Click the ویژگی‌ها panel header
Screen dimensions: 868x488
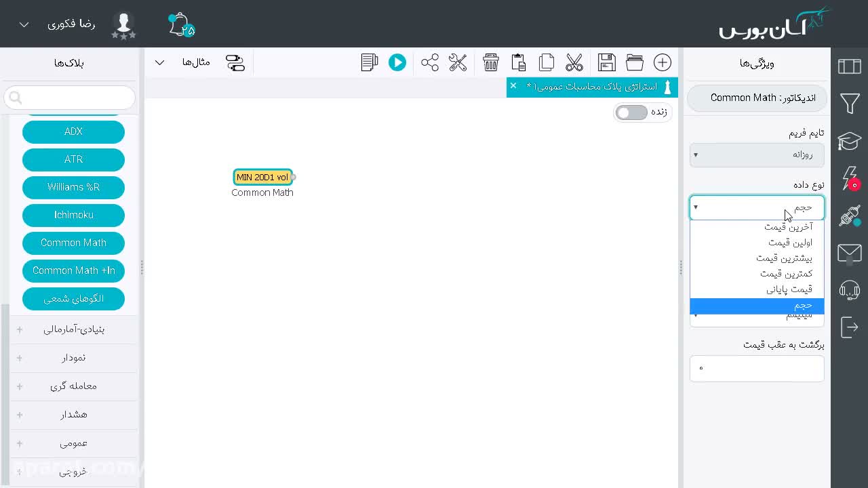[757, 63]
